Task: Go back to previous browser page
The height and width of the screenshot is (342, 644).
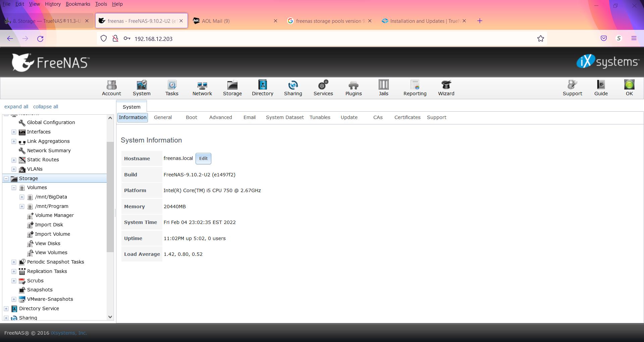Action: 10,39
